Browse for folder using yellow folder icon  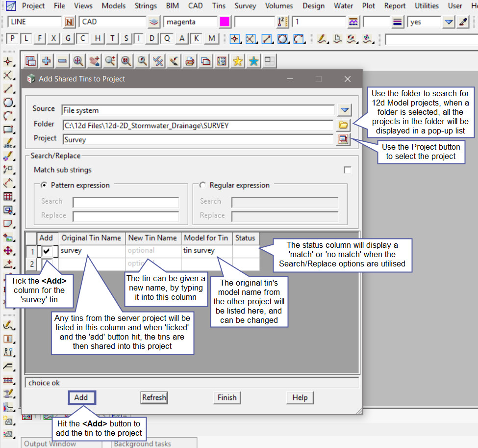point(343,125)
